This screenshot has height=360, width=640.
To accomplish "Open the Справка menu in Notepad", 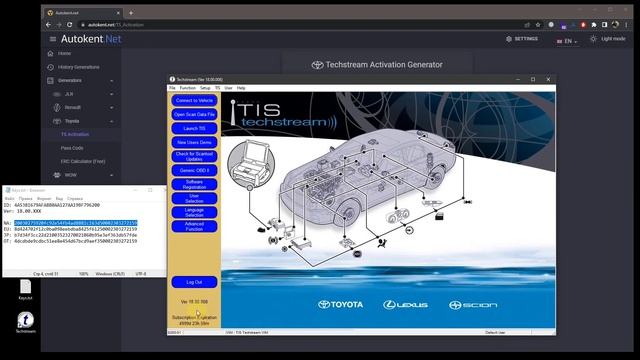I will coord(75,198).
